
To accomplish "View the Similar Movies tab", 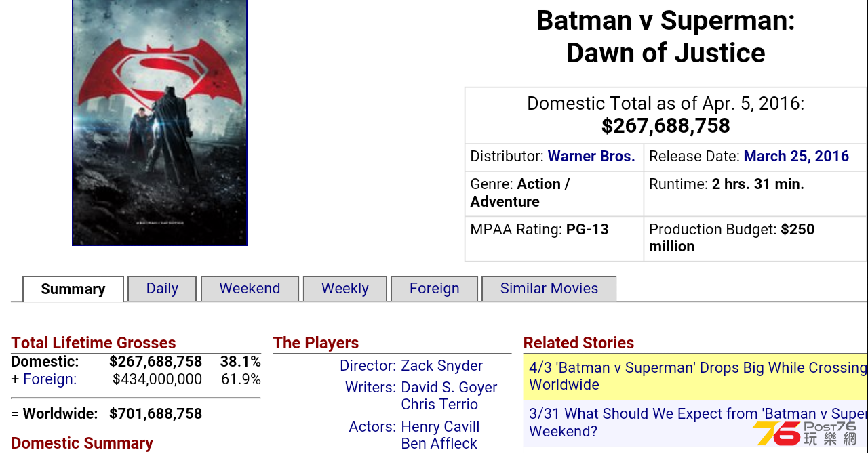I will (x=549, y=289).
